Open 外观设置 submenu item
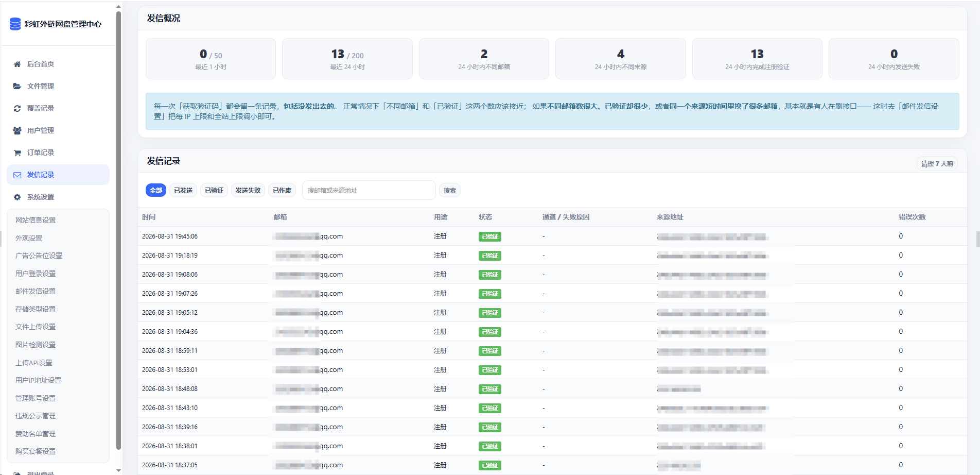The width and height of the screenshot is (980, 475). (29, 238)
